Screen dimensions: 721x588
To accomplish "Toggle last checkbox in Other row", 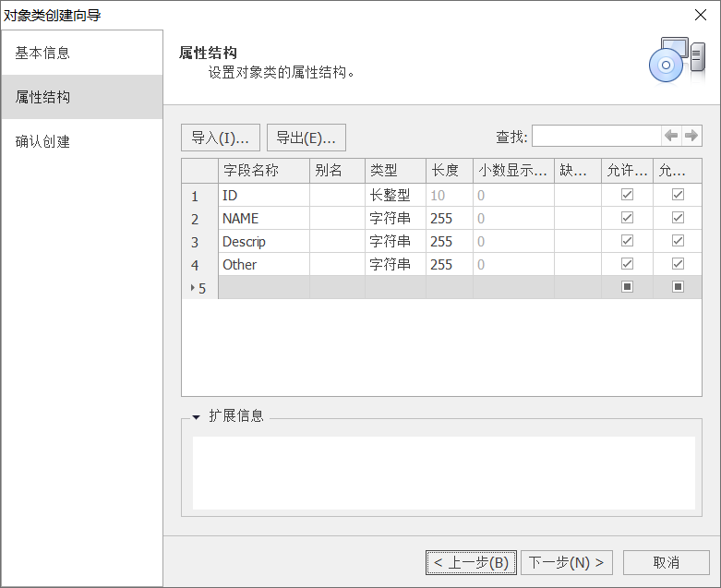I will [678, 264].
